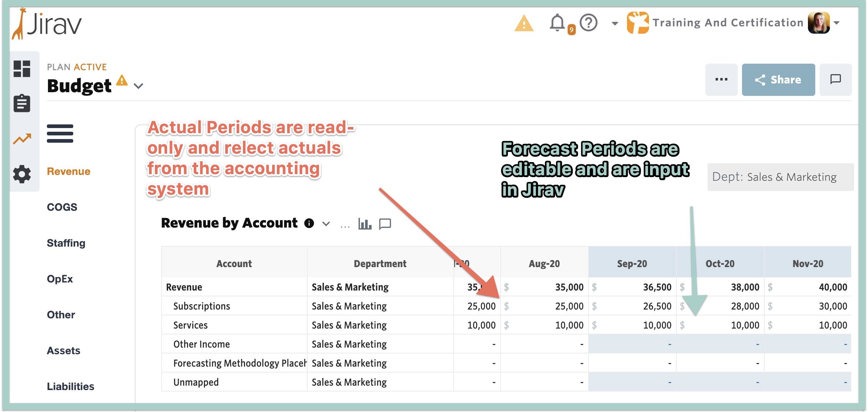868x412 pixels.
Task: Show the bar chart view icon
Action: point(365,224)
